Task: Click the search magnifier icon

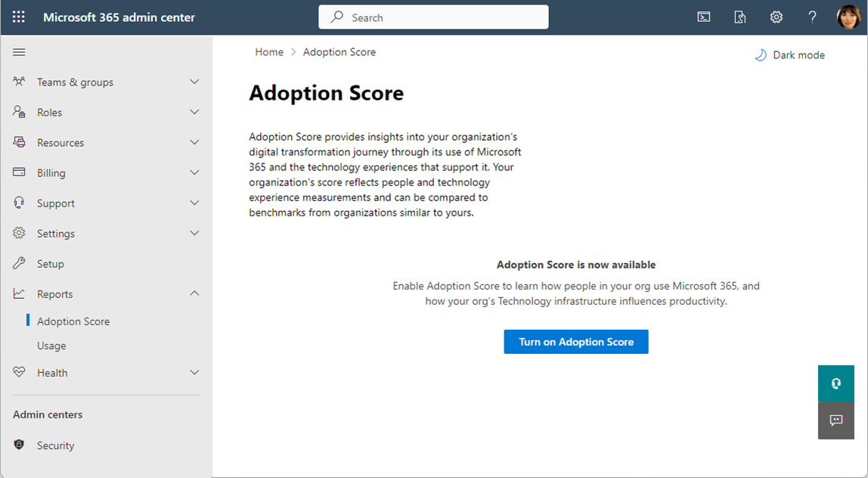Action: 336,17
